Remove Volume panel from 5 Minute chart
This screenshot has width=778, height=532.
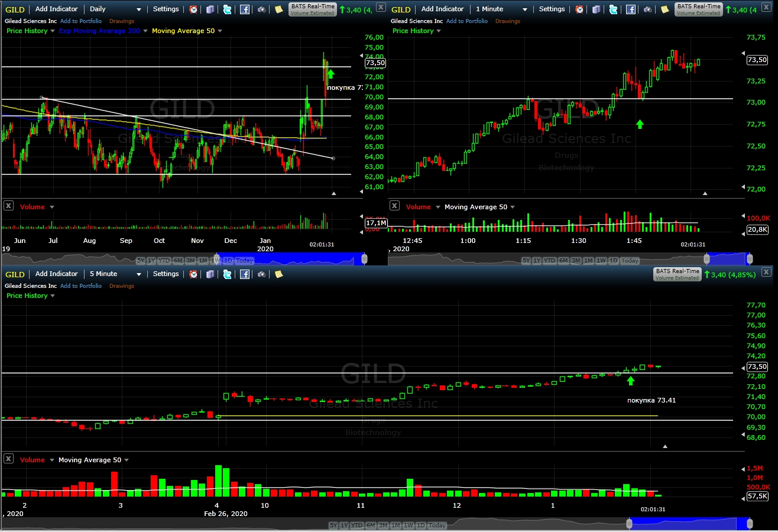tap(9, 459)
